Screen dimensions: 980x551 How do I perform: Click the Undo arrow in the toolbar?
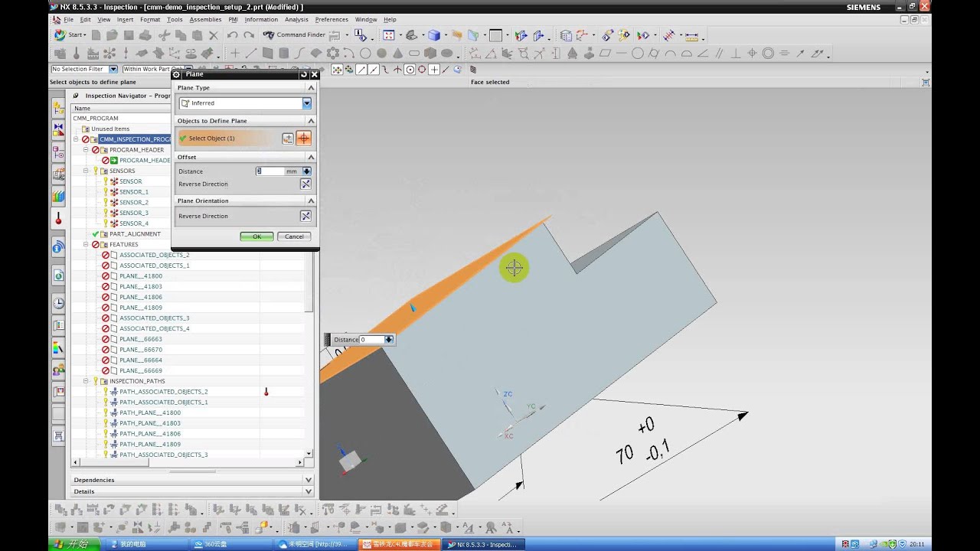pyautogui.click(x=232, y=35)
